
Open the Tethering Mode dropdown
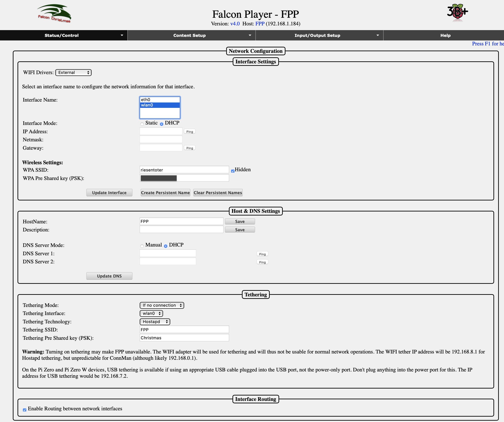point(162,305)
